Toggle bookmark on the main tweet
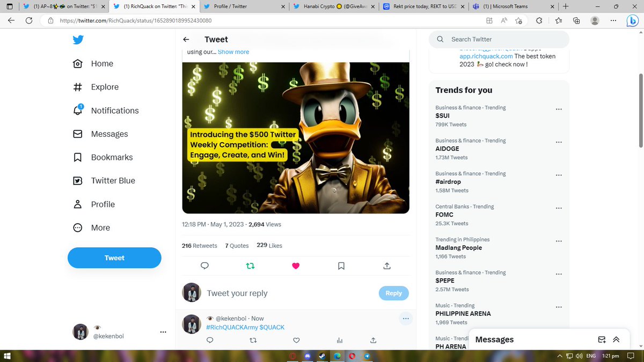This screenshot has width=644, height=362. click(x=341, y=265)
